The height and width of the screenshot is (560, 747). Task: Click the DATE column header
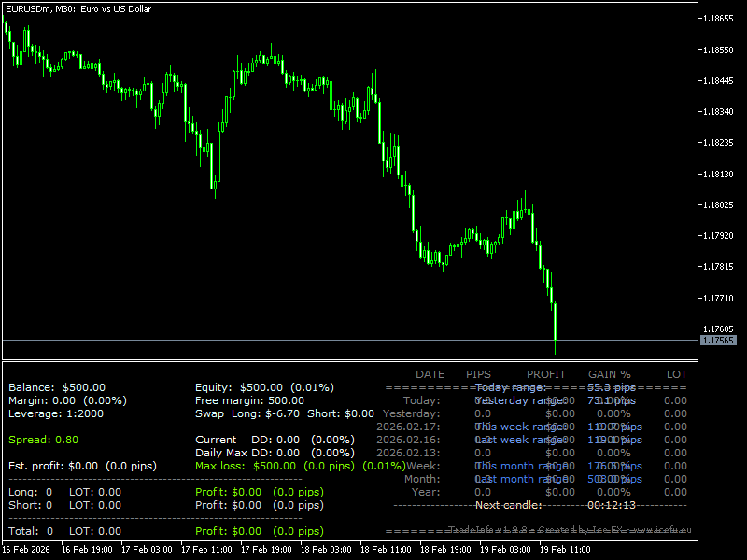click(430, 375)
